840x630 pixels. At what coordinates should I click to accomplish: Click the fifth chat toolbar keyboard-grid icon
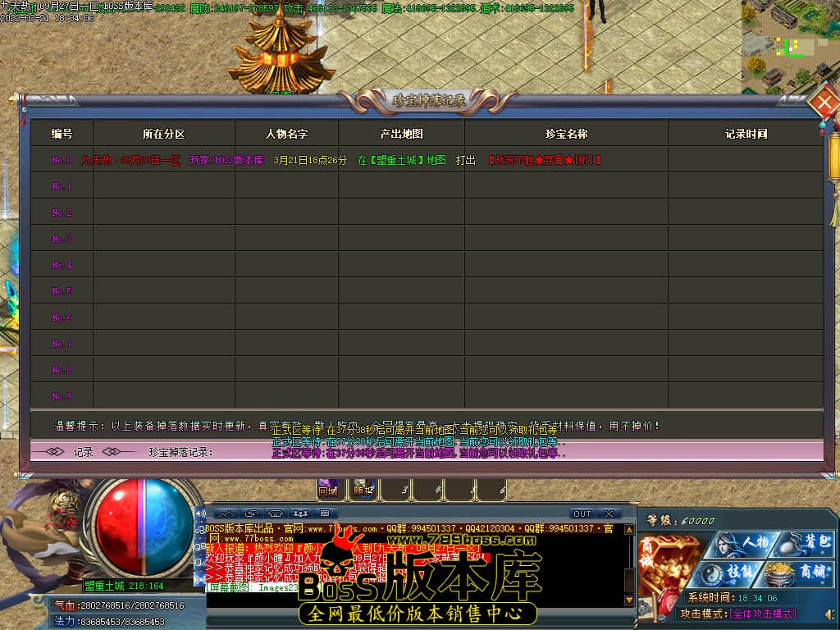point(324,514)
